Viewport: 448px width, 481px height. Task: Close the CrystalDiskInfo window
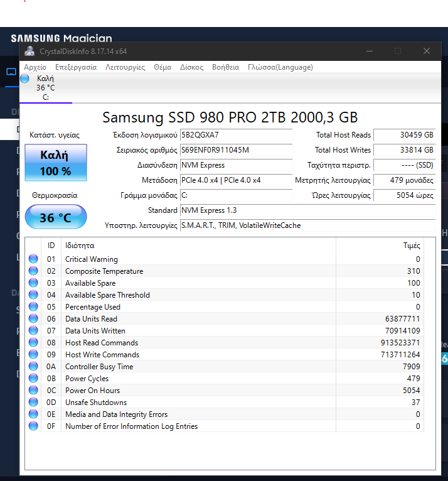click(x=427, y=51)
